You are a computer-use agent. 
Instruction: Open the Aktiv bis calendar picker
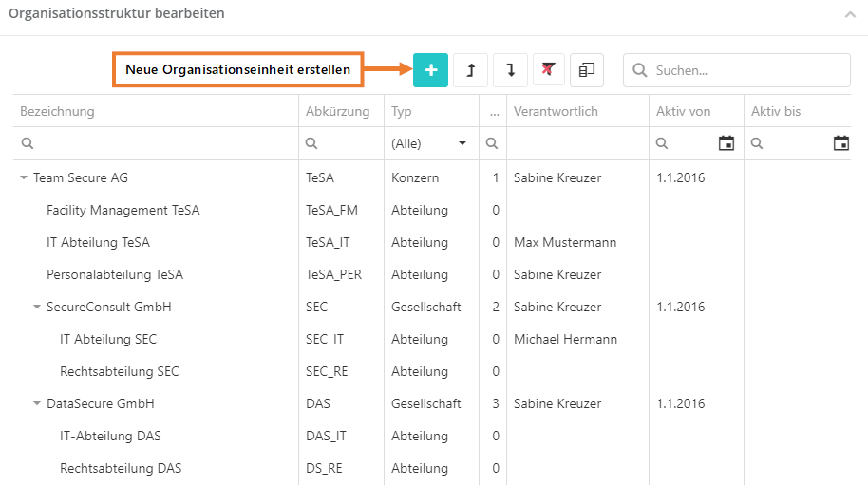[x=840, y=143]
